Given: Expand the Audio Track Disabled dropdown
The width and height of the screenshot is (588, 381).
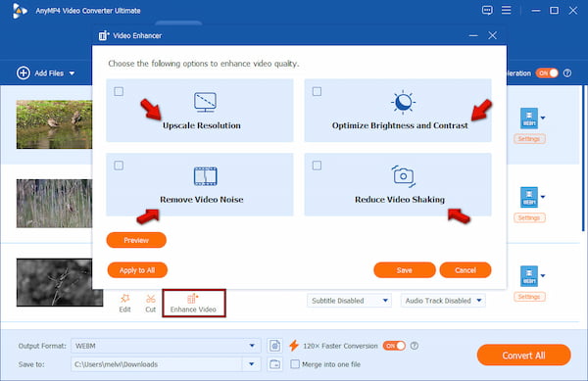Looking at the screenshot, I should pos(443,301).
